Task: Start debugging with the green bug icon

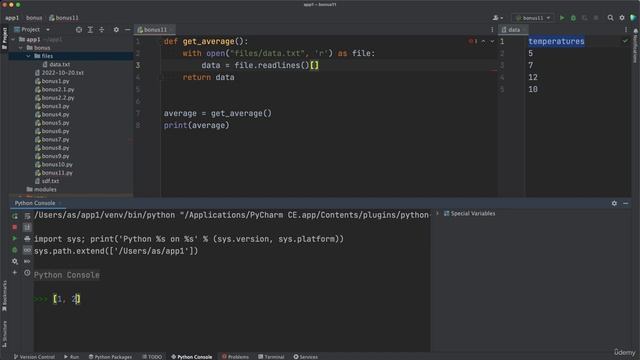Action: pyautogui.click(x=573, y=18)
